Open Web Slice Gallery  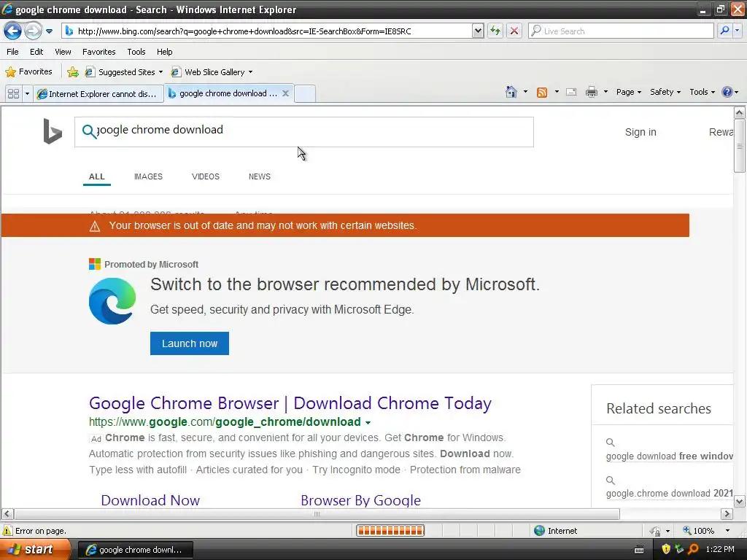(212, 72)
